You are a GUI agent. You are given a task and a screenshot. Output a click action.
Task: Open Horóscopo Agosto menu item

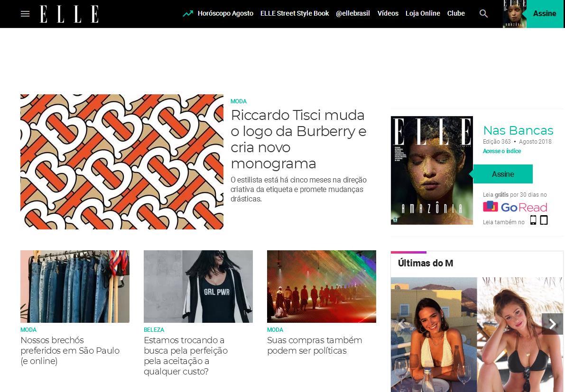pyautogui.click(x=225, y=14)
